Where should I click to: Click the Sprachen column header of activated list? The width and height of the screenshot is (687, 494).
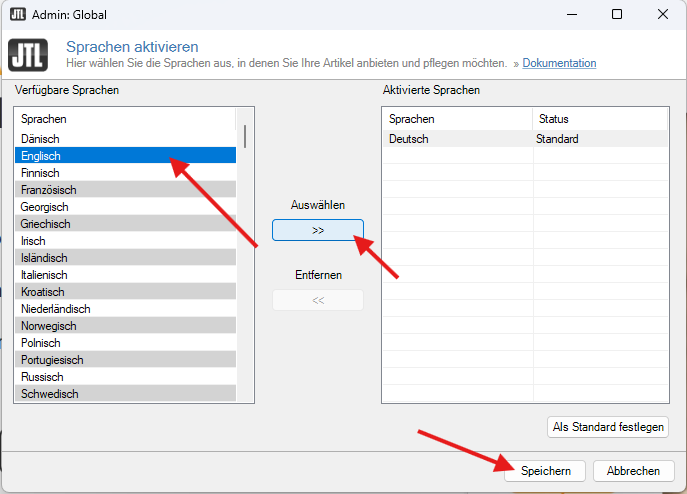coord(458,119)
